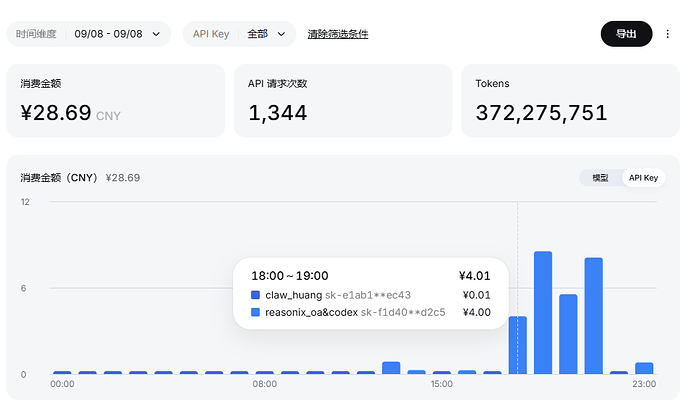Image resolution: width=690 pixels, height=410 pixels.
Task: Click the ¥4.01 tooltip total
Action: [474, 276]
